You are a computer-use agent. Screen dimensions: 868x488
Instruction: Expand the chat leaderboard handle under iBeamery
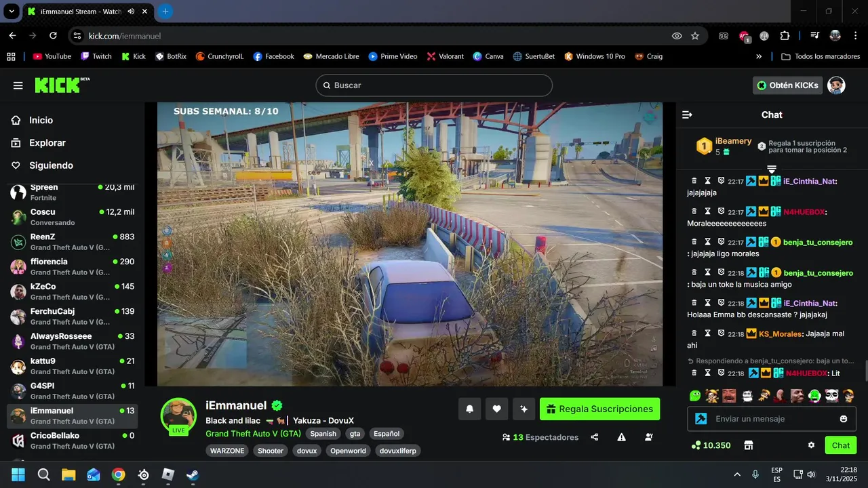tap(772, 168)
